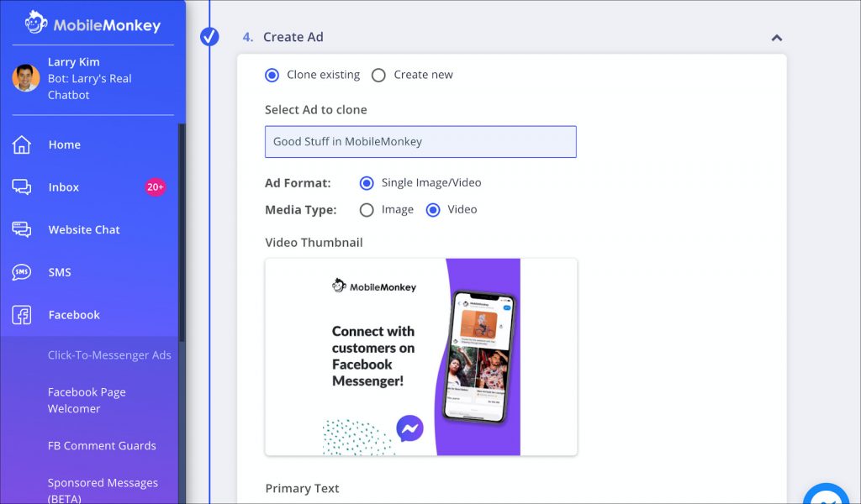The image size is (861, 504).
Task: Select the Video media type radio
Action: pyautogui.click(x=433, y=210)
